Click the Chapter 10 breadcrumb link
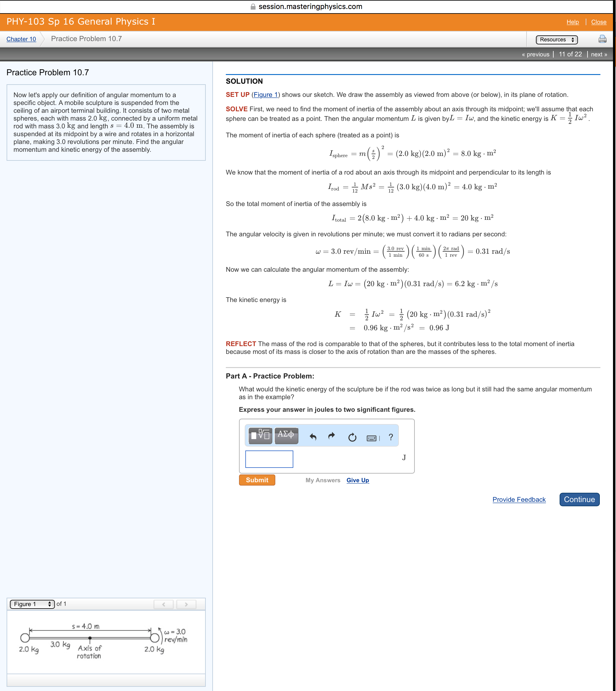This screenshot has height=691, width=616. (20, 40)
